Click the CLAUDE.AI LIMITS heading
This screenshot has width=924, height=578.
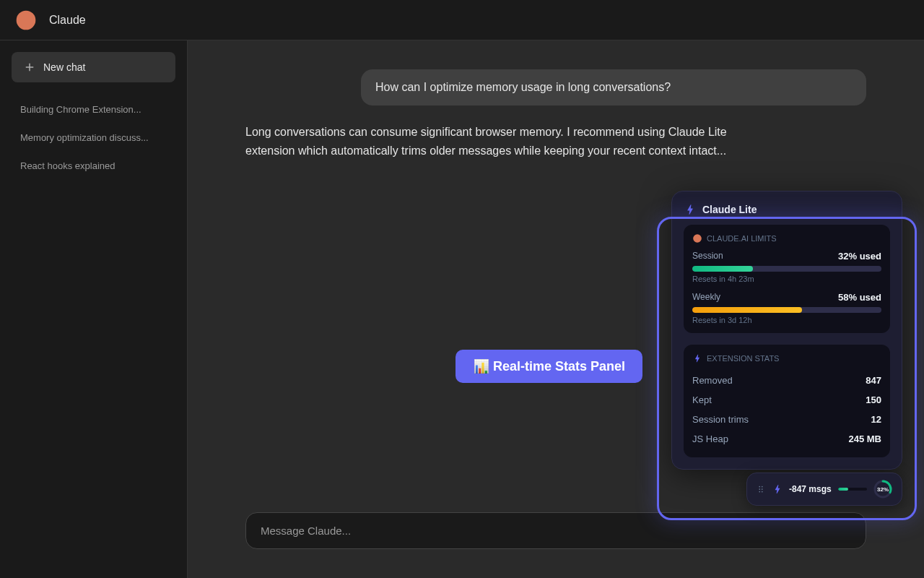click(741, 238)
